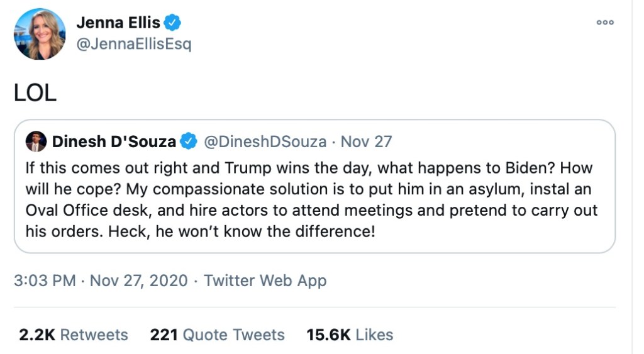644x354 pixels.
Task: Click the "Nov 27" date of the quoted tweet
Action: coord(367,141)
